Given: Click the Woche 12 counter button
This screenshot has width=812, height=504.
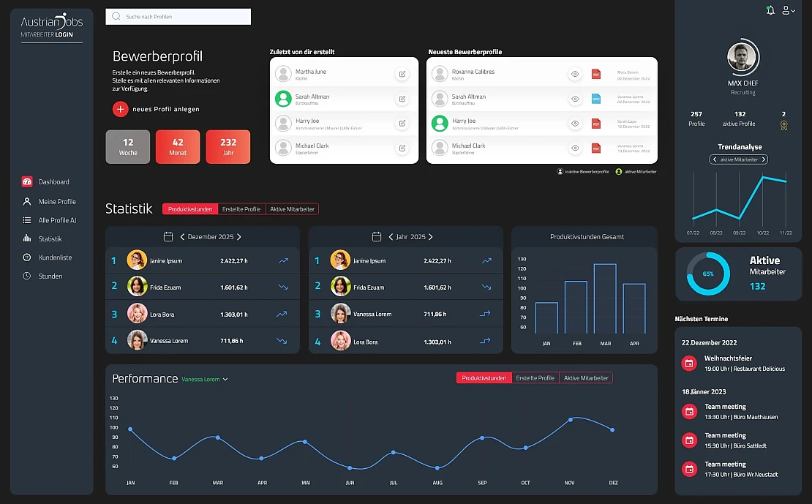Looking at the screenshot, I should (x=128, y=147).
